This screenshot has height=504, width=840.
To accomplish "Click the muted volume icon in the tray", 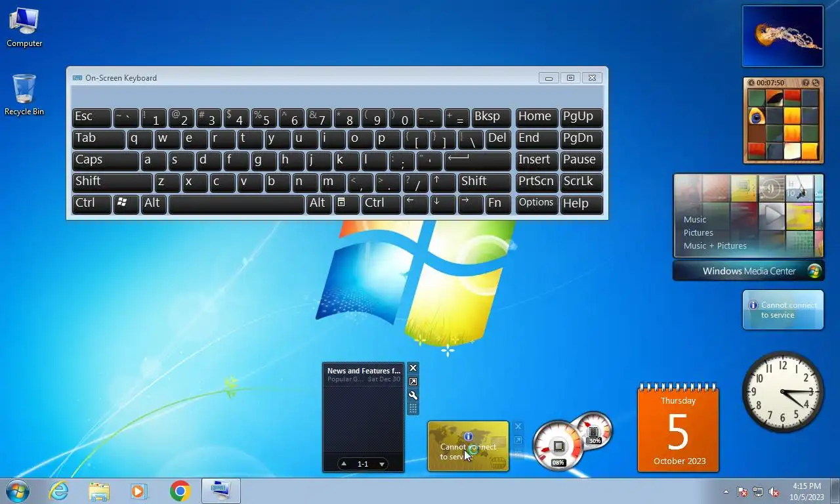I will pos(774,492).
